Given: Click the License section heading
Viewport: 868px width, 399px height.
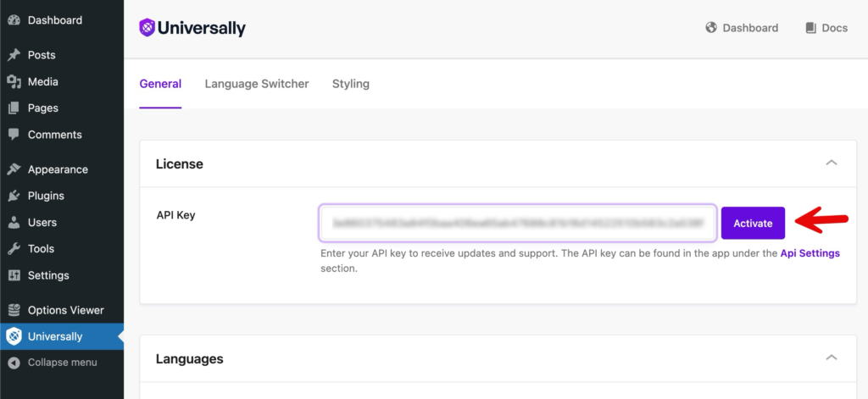Looking at the screenshot, I should click(x=180, y=163).
